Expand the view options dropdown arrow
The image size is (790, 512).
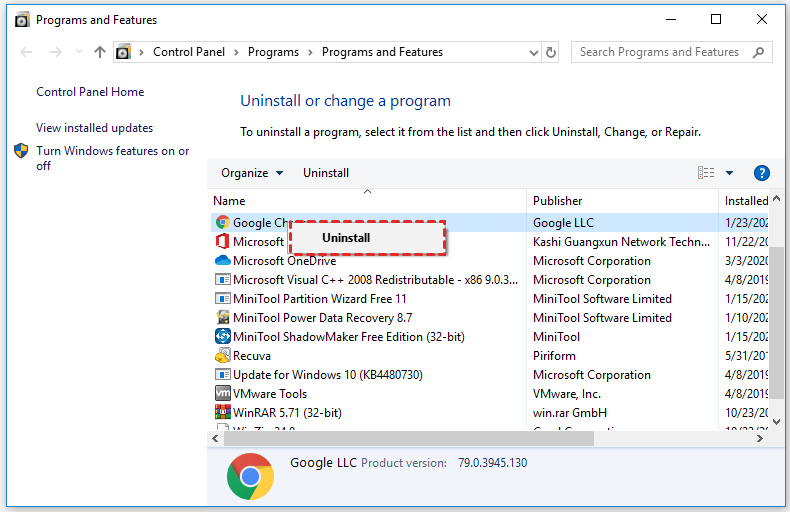729,173
